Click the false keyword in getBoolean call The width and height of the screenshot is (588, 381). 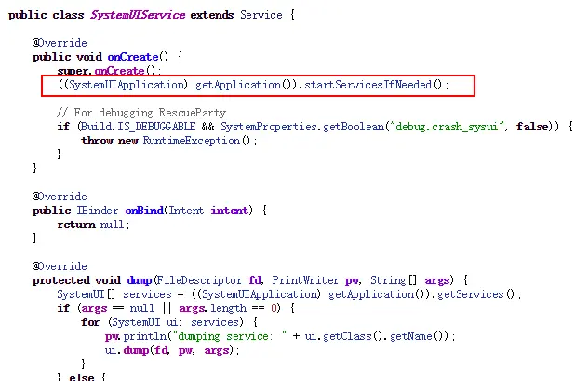(x=532, y=127)
